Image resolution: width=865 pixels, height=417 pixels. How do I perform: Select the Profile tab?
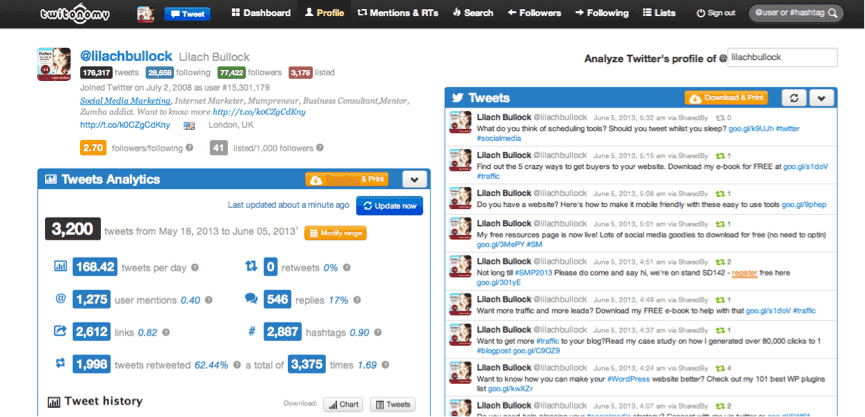click(324, 13)
